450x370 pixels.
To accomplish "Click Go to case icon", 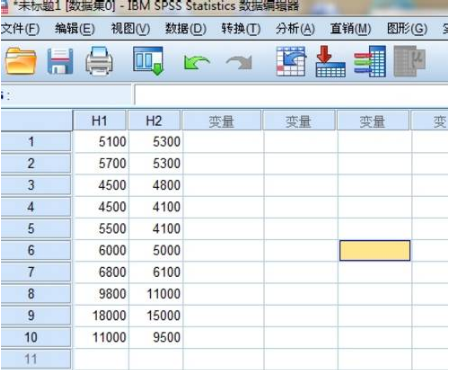I will click(291, 61).
